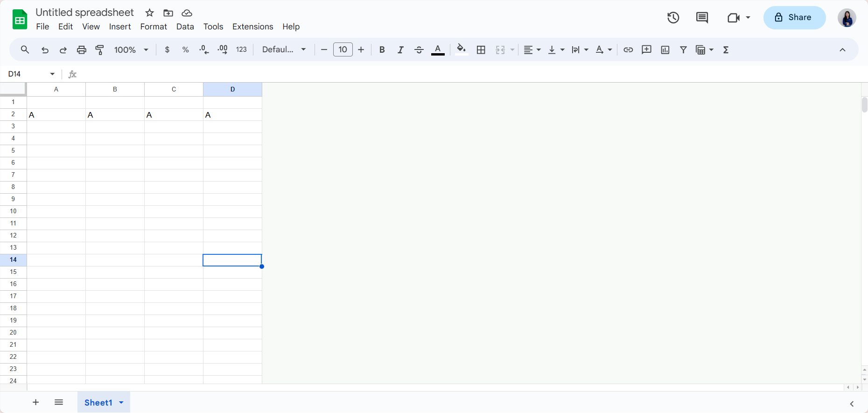Open the font family dropdown
This screenshot has height=413, width=868.
(284, 49)
